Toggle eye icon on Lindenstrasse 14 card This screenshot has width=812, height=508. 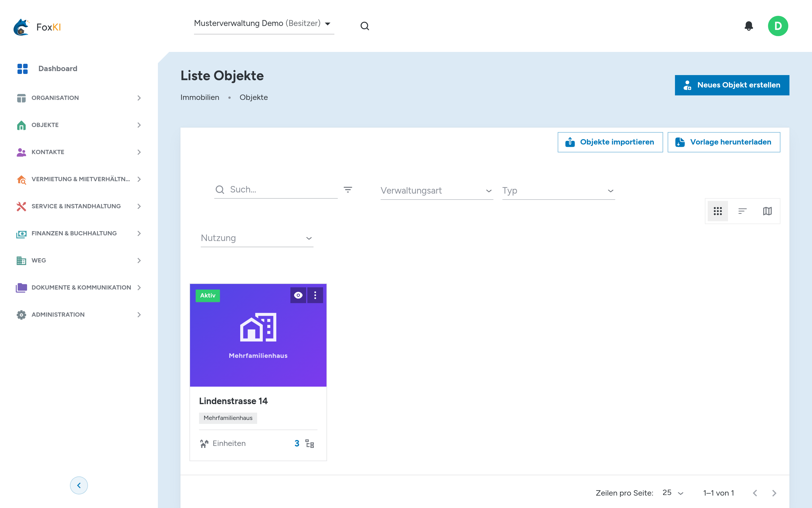(298, 295)
